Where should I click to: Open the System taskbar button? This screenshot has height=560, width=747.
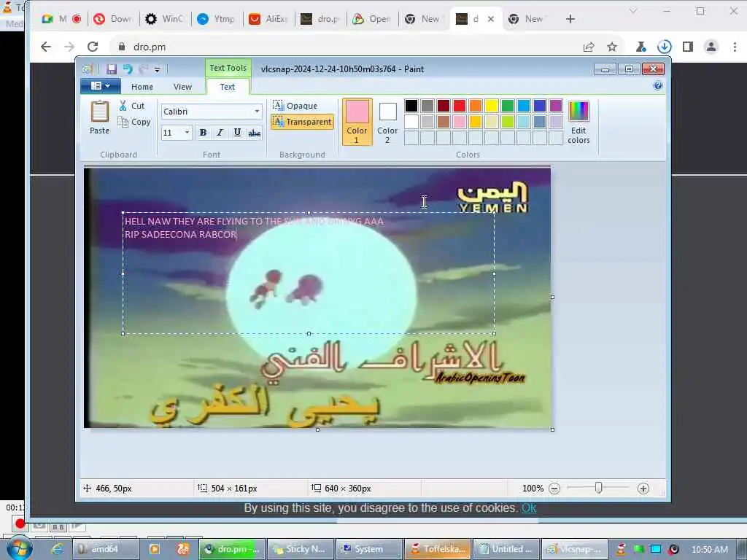[x=368, y=549]
